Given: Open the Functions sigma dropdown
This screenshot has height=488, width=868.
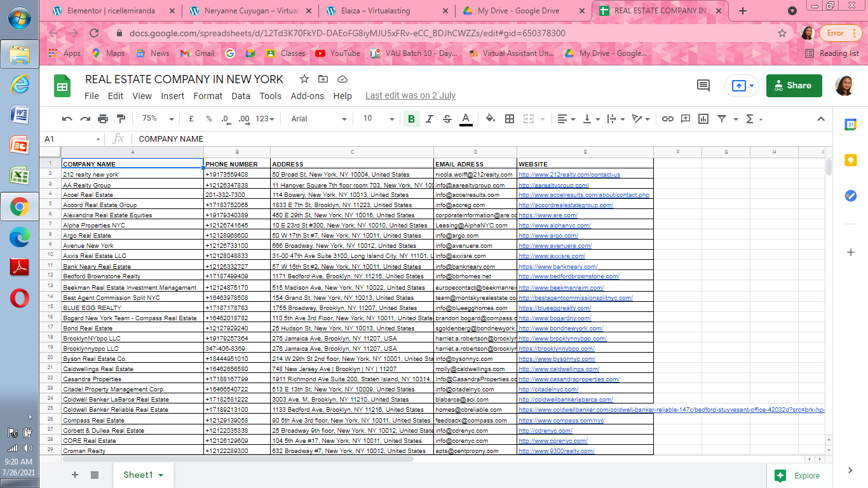Looking at the screenshot, I should [x=754, y=119].
